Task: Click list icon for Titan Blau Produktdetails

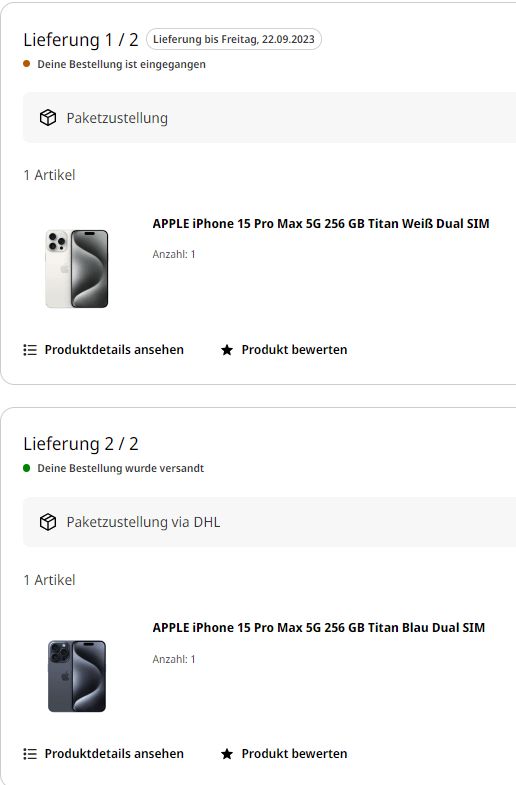Action: pos(30,754)
